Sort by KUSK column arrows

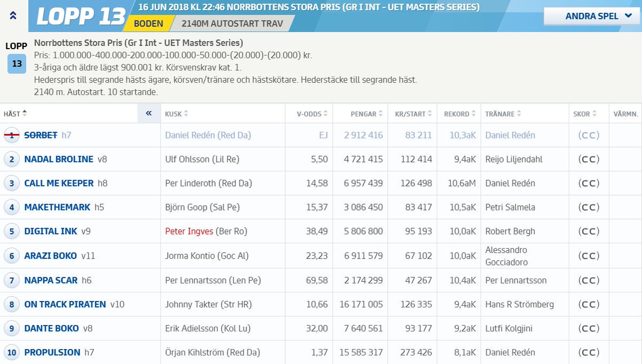[186, 114]
